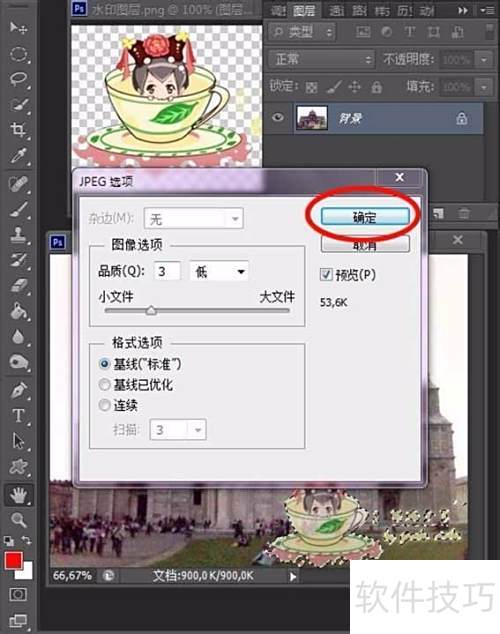The height and width of the screenshot is (634, 500).
Task: Choose 连续 format option
Action: tap(104, 405)
